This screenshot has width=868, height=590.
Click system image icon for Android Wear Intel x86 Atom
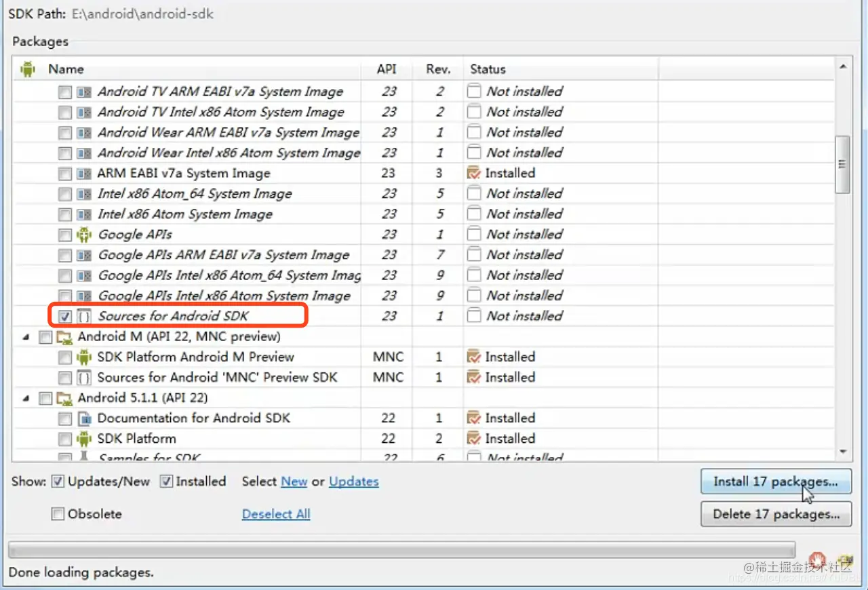pos(84,153)
